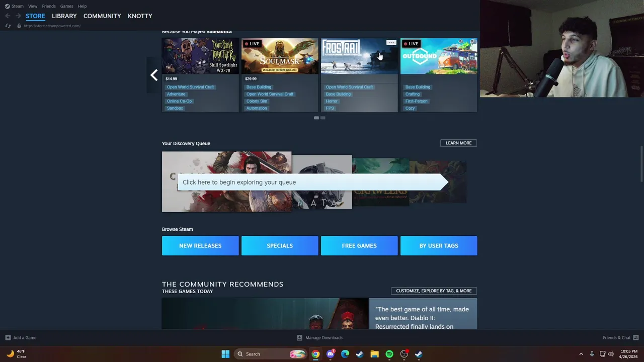Click the First-Person tag
Screen dimensions: 644x362
click(x=417, y=101)
